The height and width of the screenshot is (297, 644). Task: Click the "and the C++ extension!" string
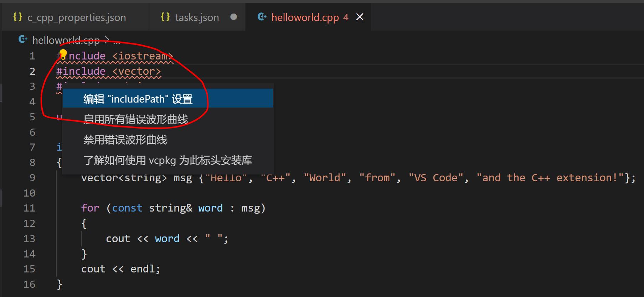click(550, 178)
